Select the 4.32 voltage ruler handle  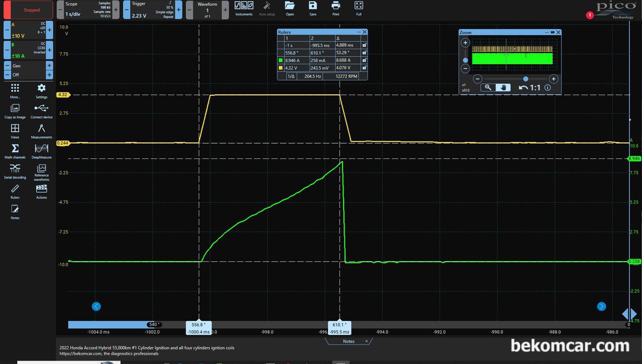pyautogui.click(x=63, y=95)
